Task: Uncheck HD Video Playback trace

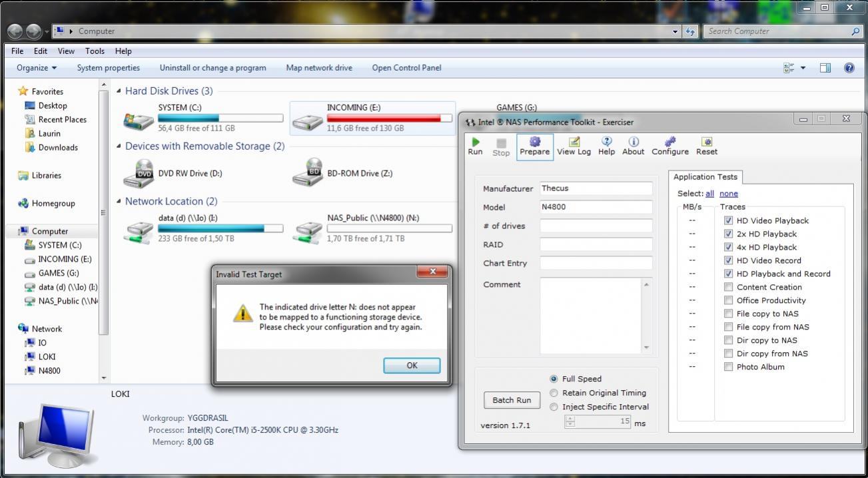Action: point(728,220)
